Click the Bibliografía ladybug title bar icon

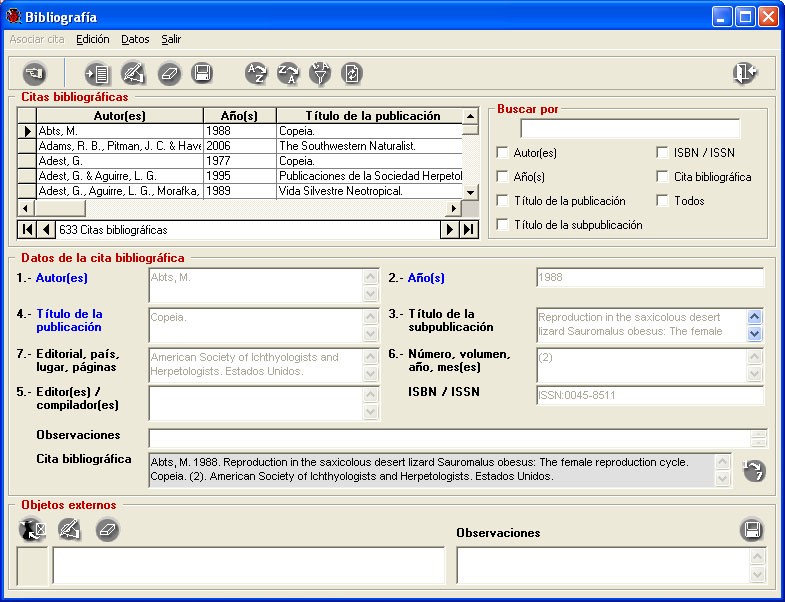[x=14, y=17]
